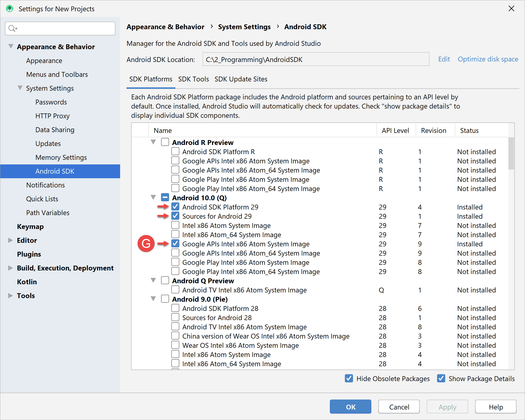Collapse System Settings in sidebar

pyautogui.click(x=20, y=88)
